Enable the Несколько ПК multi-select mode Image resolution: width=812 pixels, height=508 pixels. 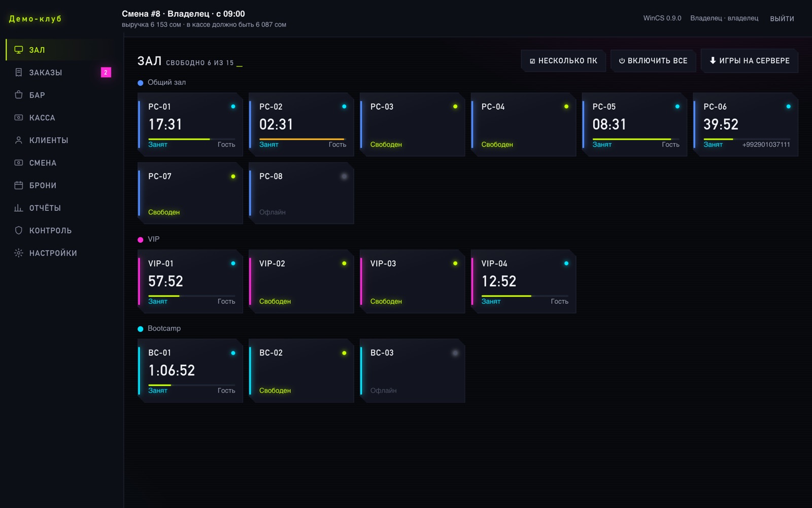tap(563, 61)
